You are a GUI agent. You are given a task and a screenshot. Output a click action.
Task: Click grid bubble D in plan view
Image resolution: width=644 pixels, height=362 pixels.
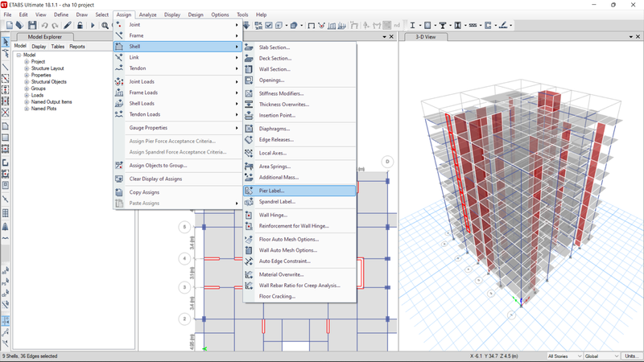(387, 162)
